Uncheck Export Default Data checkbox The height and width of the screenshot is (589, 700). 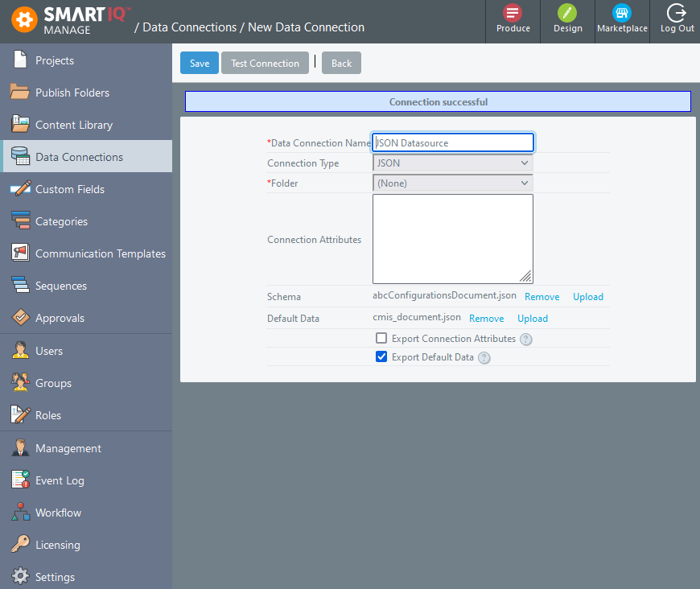(x=381, y=356)
